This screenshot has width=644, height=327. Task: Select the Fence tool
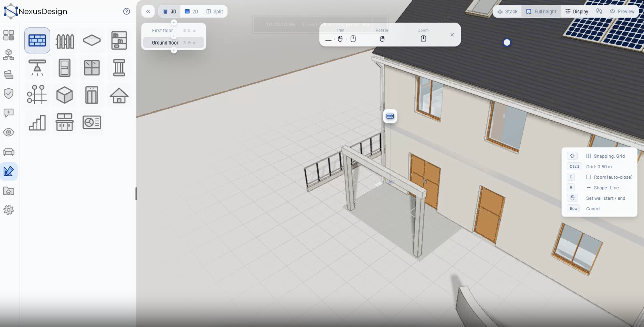pos(65,40)
